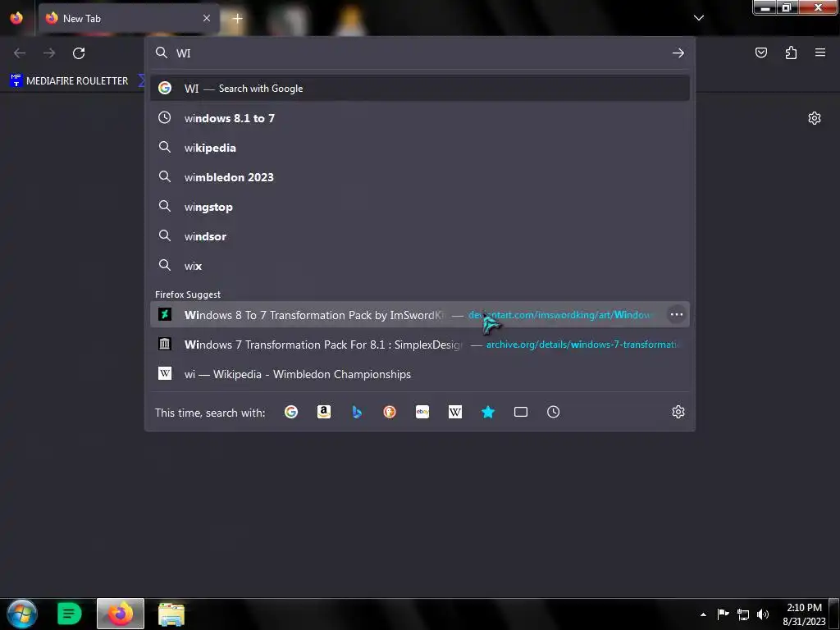Viewport: 840px width, 630px height.
Task: Search History with clock icon
Action: coord(554,412)
